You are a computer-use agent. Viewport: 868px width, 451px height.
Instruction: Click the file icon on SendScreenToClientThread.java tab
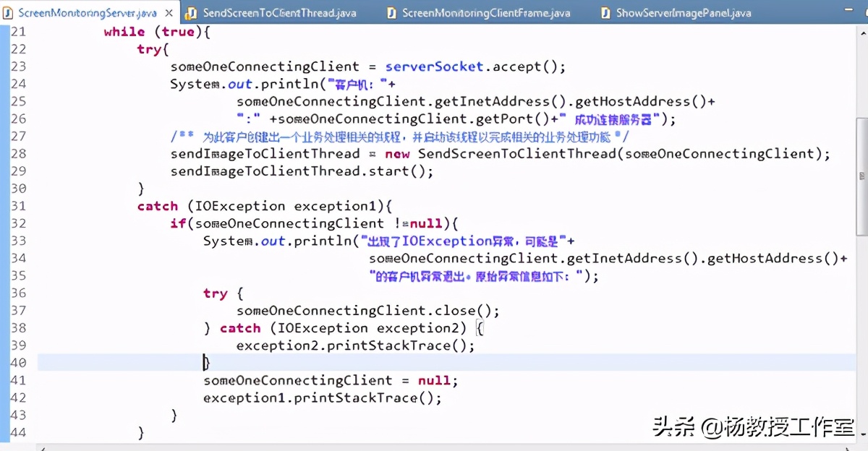192,13
